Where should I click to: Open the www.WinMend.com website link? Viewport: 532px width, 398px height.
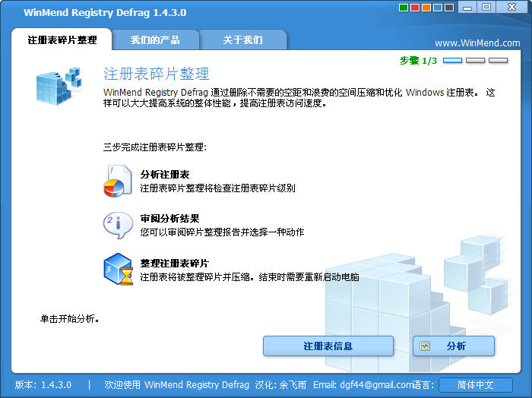click(477, 43)
